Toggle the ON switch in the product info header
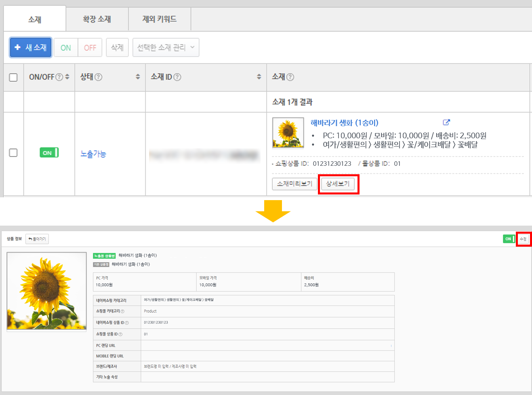The width and height of the screenshot is (532, 395). pyautogui.click(x=509, y=239)
